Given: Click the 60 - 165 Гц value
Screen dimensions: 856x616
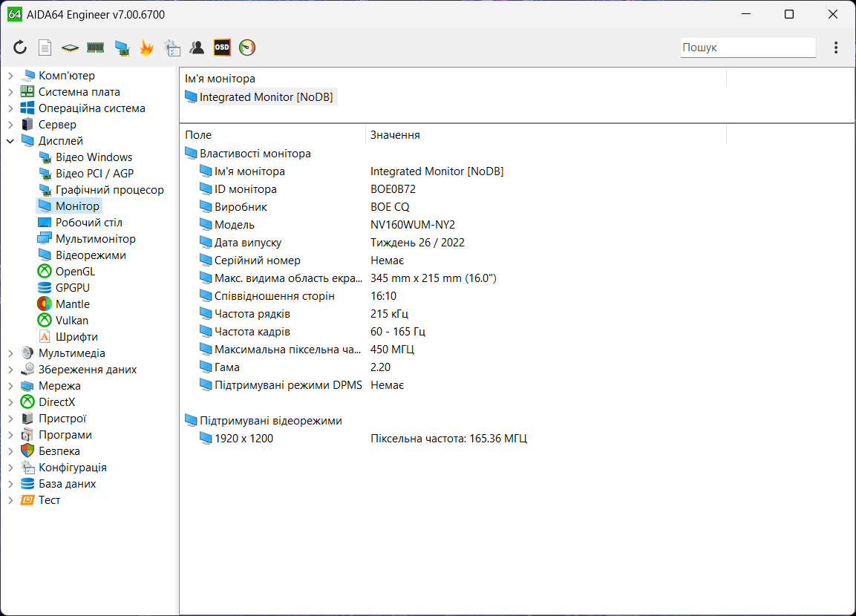Looking at the screenshot, I should tap(398, 332).
